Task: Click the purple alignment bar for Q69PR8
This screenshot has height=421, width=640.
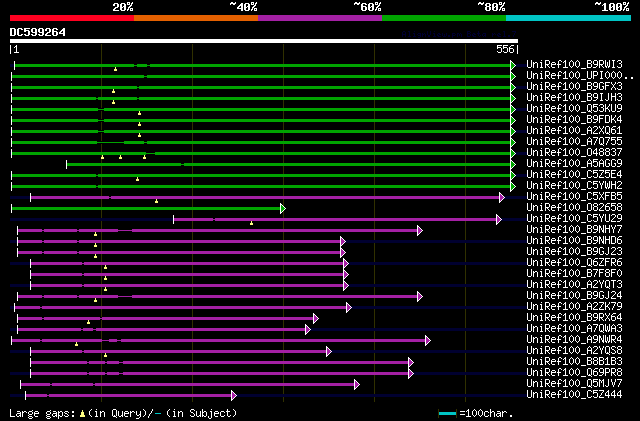Action: 220,374
